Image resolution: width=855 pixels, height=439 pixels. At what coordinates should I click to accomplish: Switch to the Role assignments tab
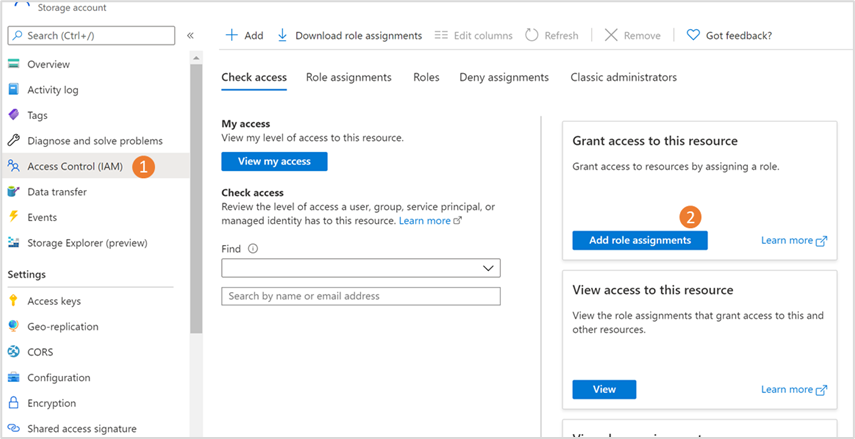coord(349,77)
